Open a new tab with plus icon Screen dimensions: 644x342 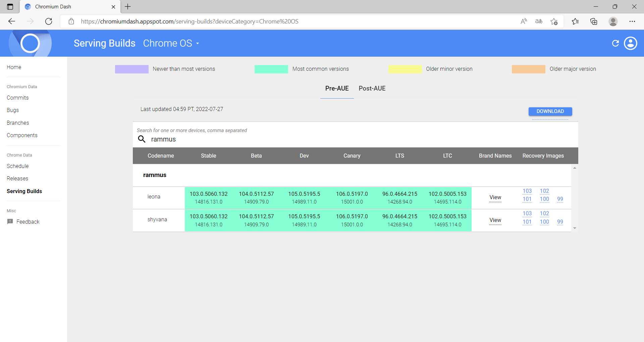[128, 7]
